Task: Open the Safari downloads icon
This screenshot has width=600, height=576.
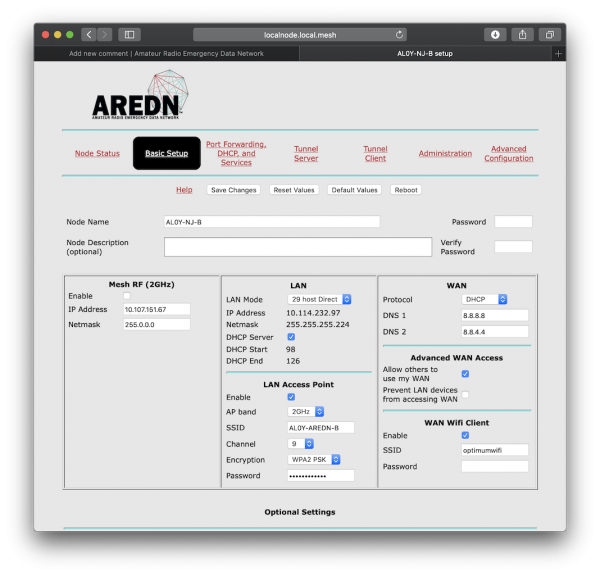Action: (495, 35)
